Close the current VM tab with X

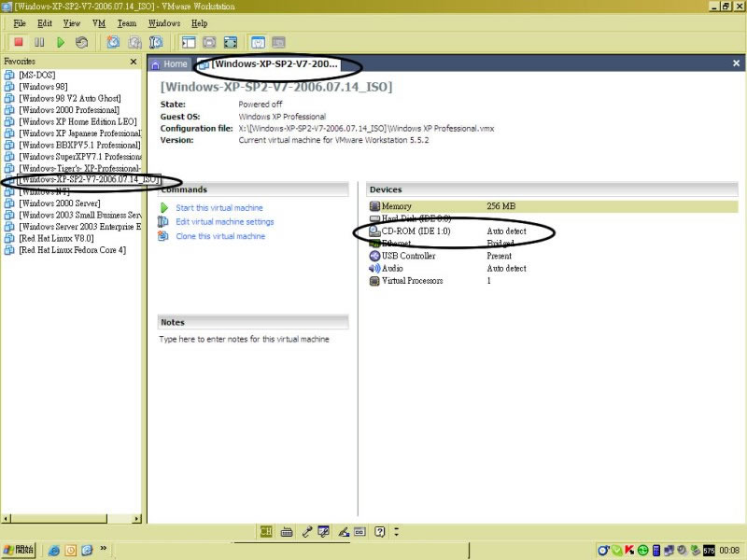tap(736, 63)
